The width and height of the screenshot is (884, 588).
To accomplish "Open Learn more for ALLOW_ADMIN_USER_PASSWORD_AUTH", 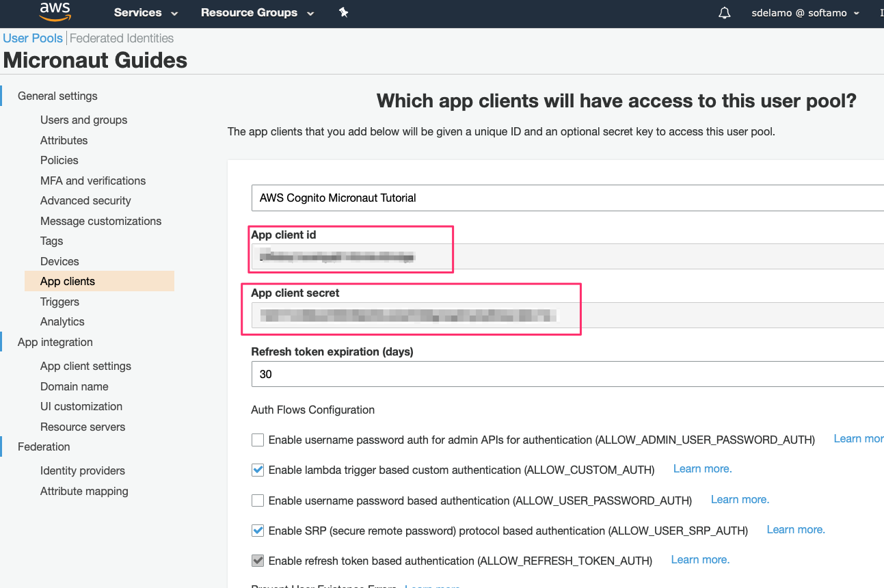I will [x=859, y=439].
